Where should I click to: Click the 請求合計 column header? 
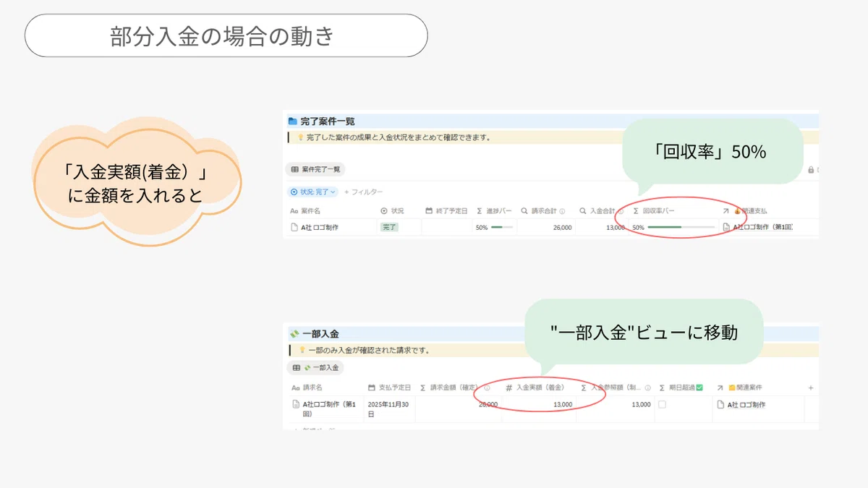pyautogui.click(x=543, y=211)
